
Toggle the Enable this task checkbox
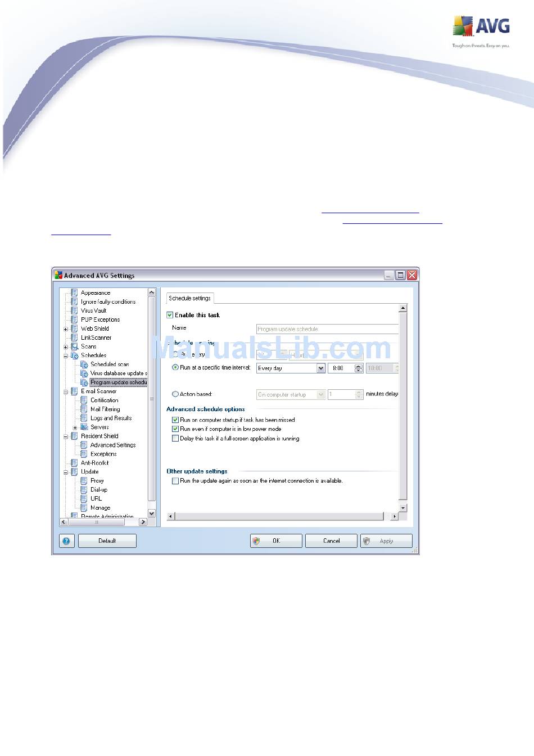(170, 315)
